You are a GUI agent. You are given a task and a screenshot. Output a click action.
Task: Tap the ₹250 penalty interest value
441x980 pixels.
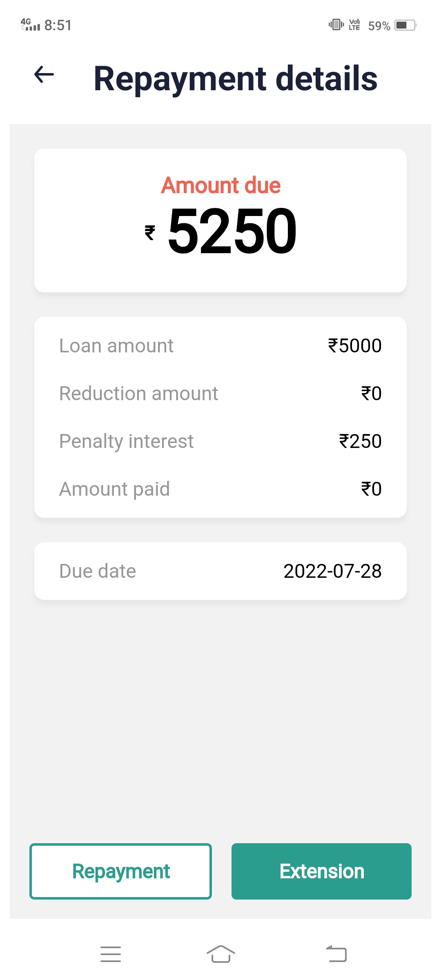click(x=360, y=441)
